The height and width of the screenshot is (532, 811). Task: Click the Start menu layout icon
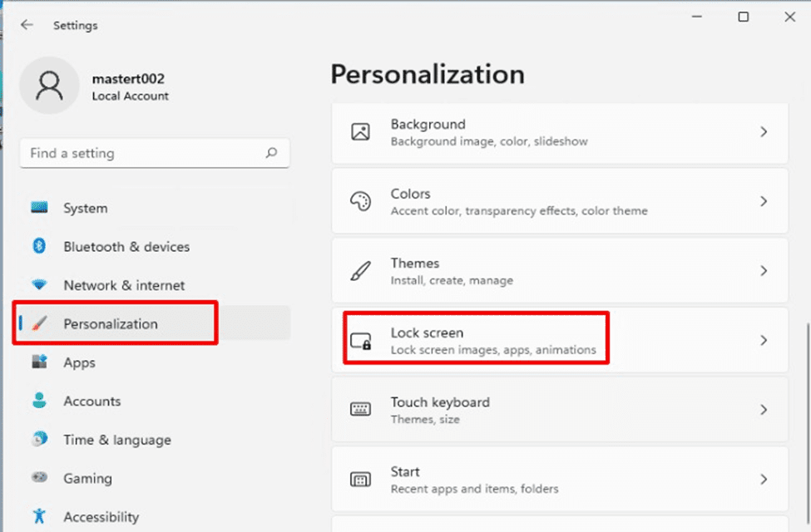click(x=360, y=480)
